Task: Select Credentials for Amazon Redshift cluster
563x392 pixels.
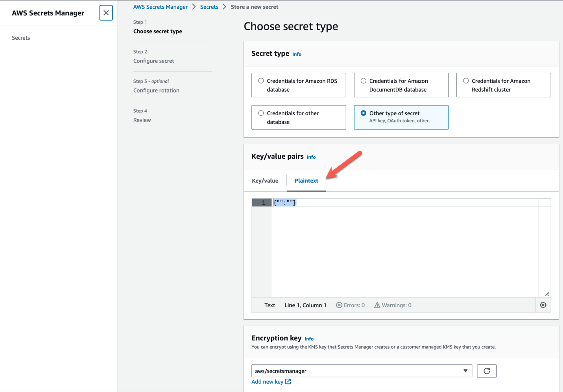Action: 504,85
